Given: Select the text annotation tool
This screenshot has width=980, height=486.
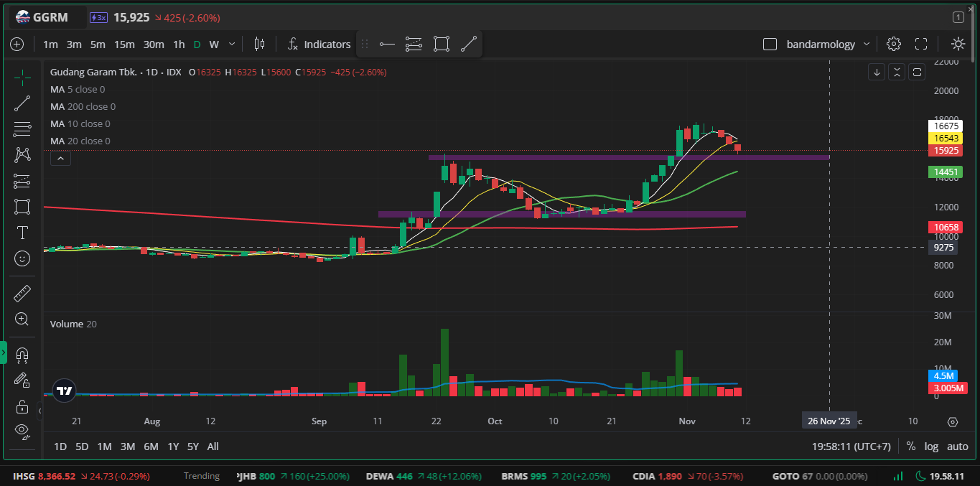Looking at the screenshot, I should click(22, 233).
